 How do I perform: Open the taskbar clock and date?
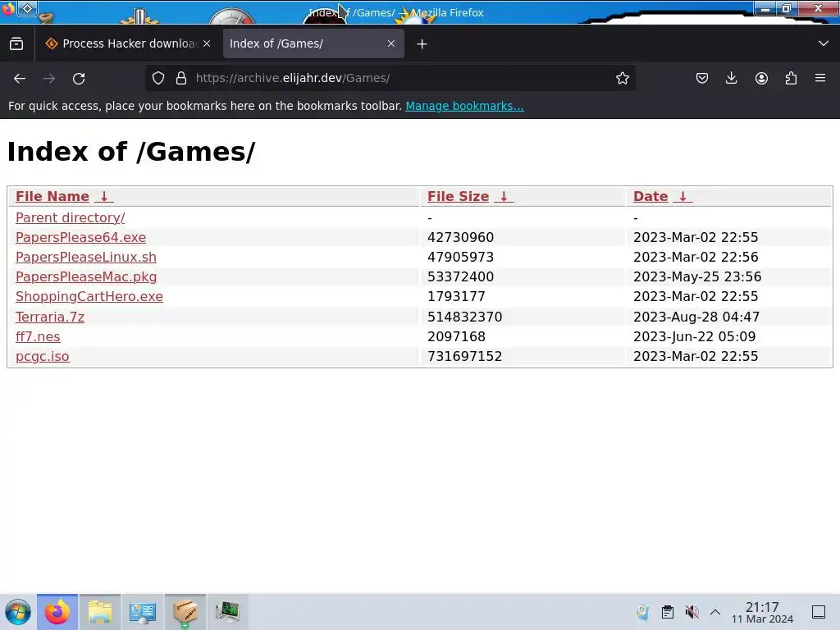coord(762,612)
